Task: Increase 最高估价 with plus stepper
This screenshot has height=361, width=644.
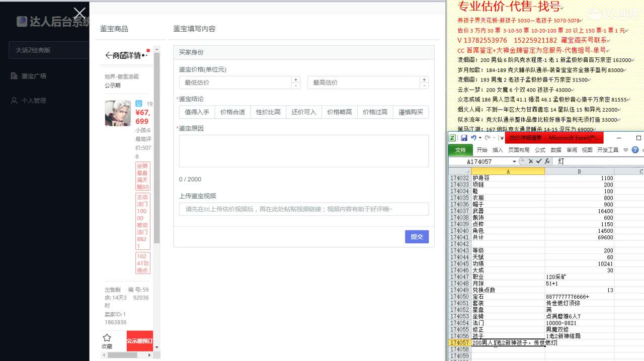Action: (425, 79)
